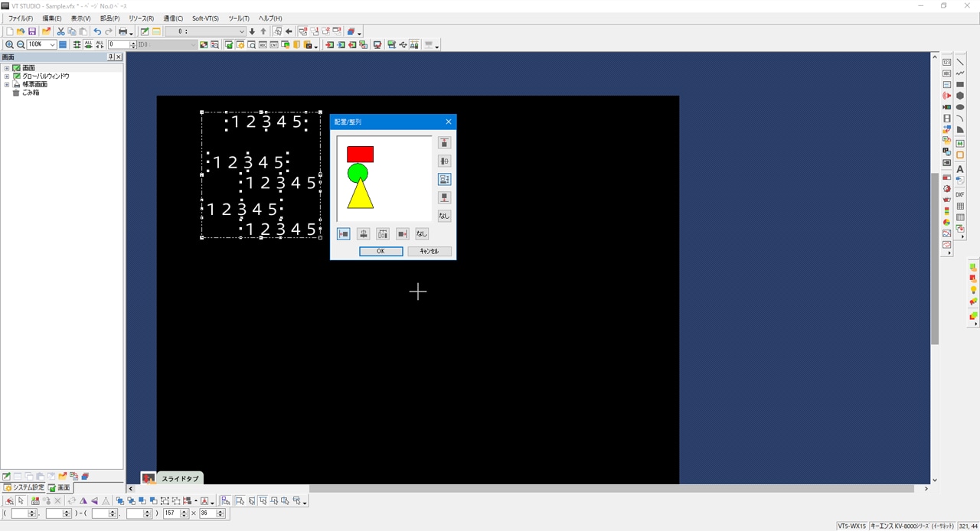Expand the グローバルウィンドウ tree node
Image resolution: width=980 pixels, height=531 pixels.
(7, 77)
